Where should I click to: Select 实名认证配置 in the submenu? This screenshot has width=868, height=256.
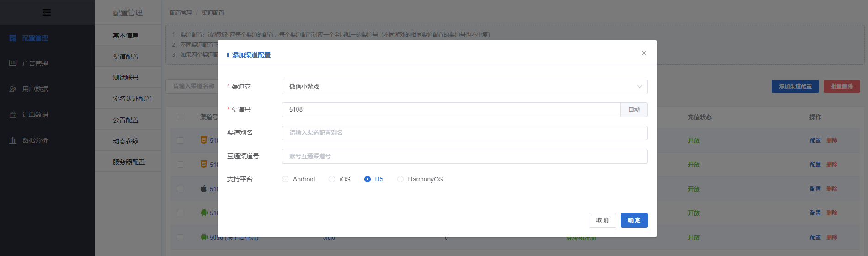[x=132, y=99]
